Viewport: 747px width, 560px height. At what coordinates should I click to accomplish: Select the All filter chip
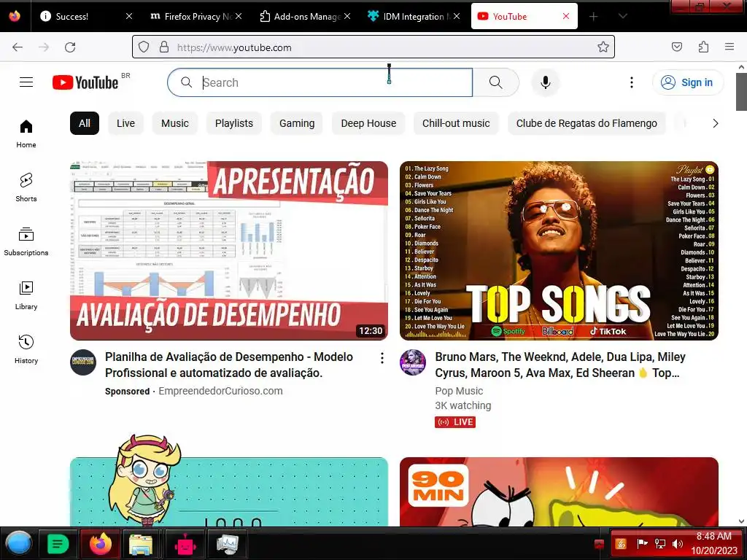click(85, 123)
